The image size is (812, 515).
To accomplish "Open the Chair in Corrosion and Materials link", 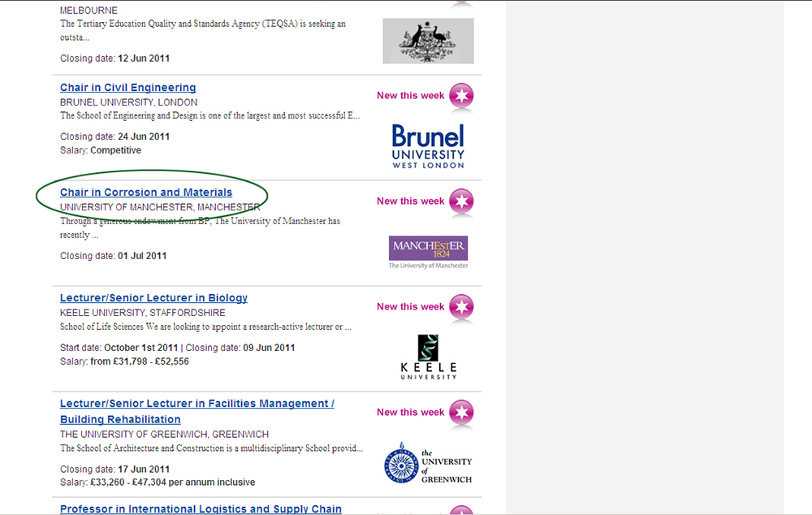I will tap(146, 193).
